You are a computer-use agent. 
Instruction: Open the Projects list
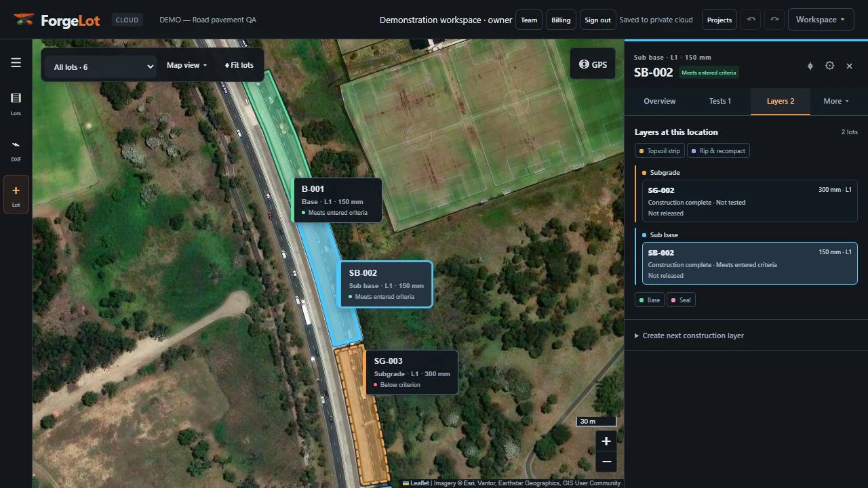tap(719, 20)
